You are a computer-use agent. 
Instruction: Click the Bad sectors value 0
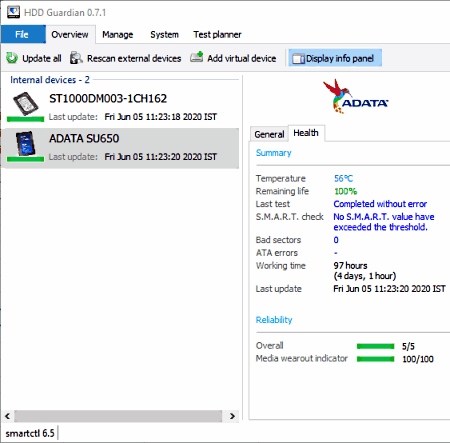pos(336,240)
